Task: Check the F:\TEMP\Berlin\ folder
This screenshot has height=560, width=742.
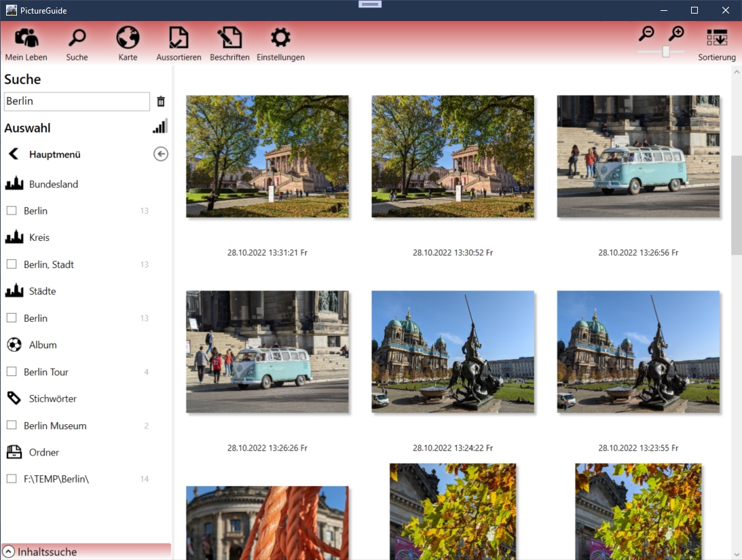Action: coord(12,479)
